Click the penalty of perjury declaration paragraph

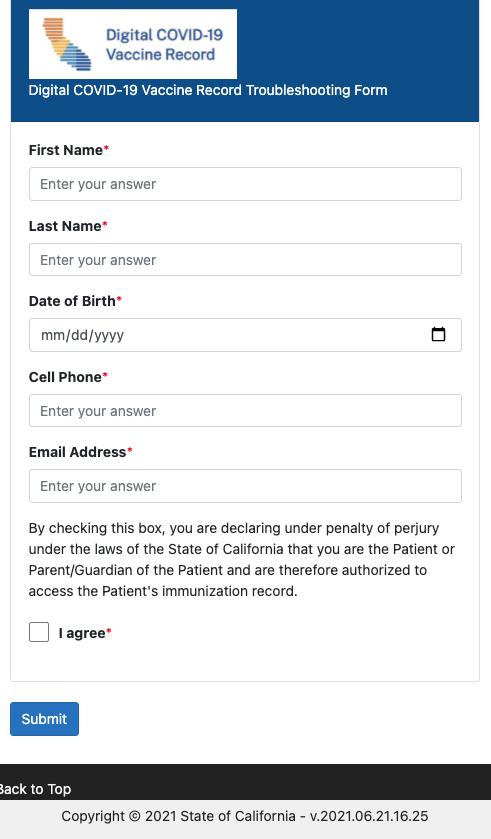click(x=242, y=559)
